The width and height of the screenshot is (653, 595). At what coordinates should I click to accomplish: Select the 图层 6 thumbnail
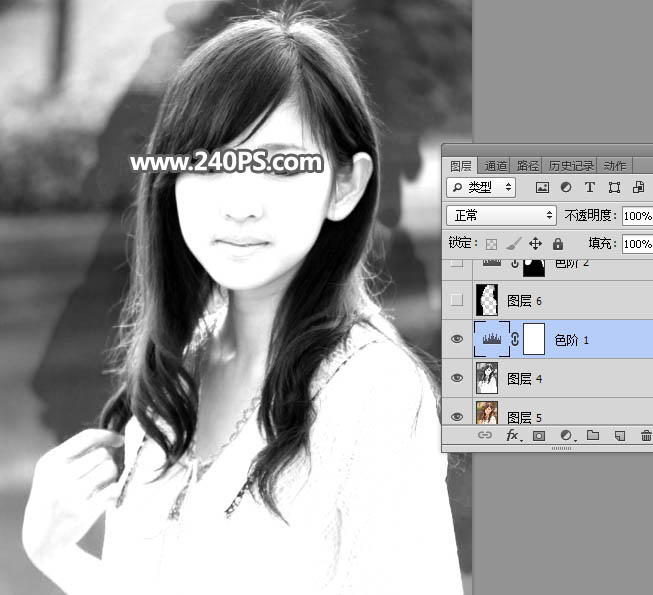(487, 300)
